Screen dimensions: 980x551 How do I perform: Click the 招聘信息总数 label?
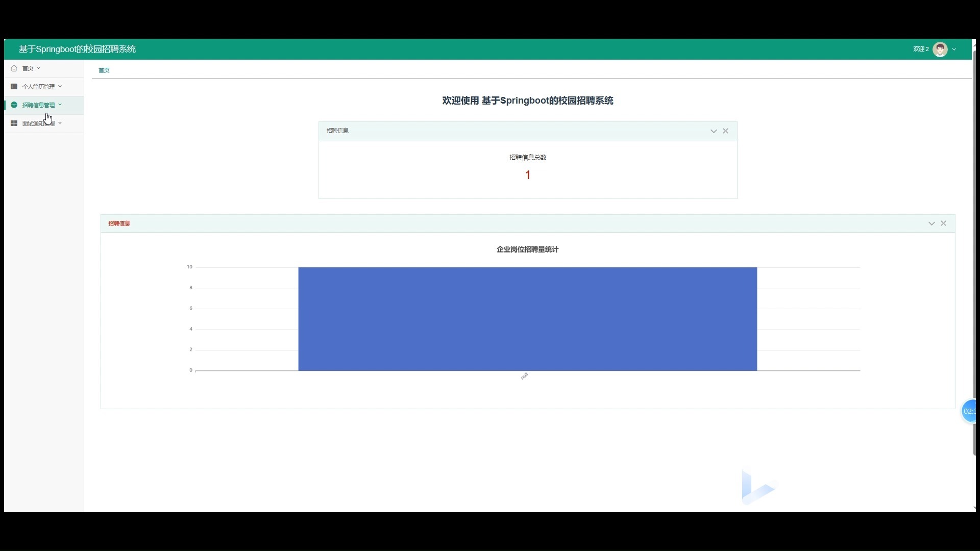[528, 158]
